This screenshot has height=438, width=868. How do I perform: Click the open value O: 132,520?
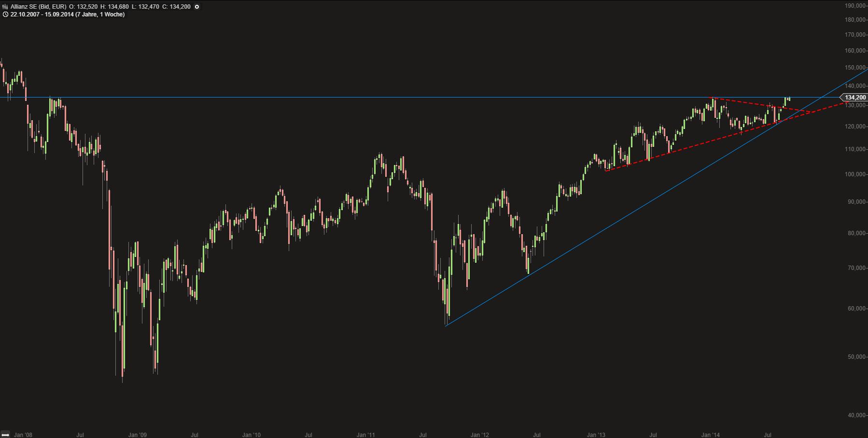coord(84,7)
